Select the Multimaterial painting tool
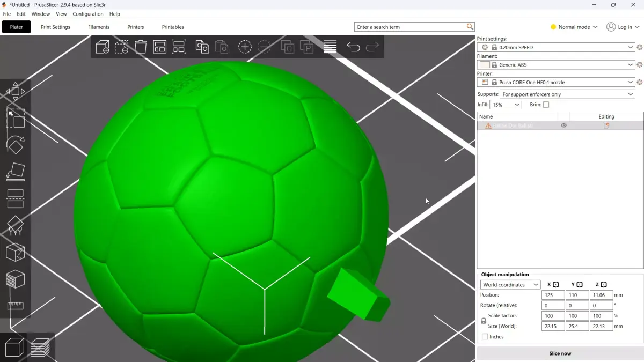The height and width of the screenshot is (362, 644). point(15,279)
